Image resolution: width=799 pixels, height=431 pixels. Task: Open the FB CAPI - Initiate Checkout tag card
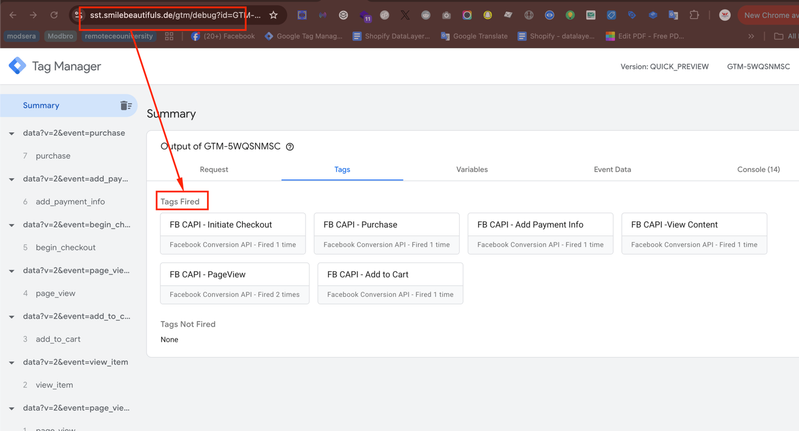[x=233, y=233]
